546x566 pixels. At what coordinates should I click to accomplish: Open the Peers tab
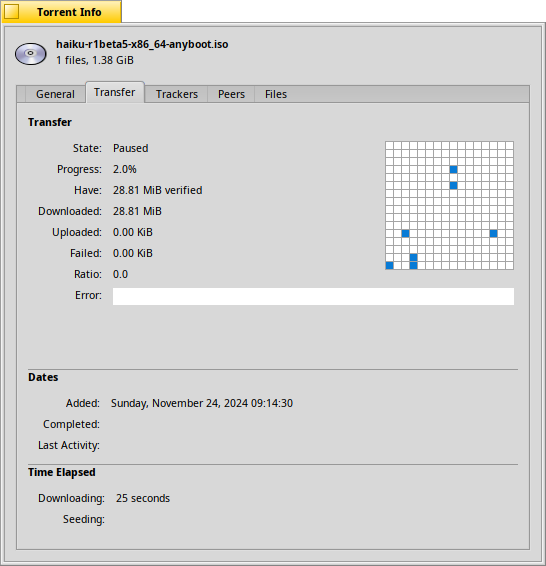(231, 94)
